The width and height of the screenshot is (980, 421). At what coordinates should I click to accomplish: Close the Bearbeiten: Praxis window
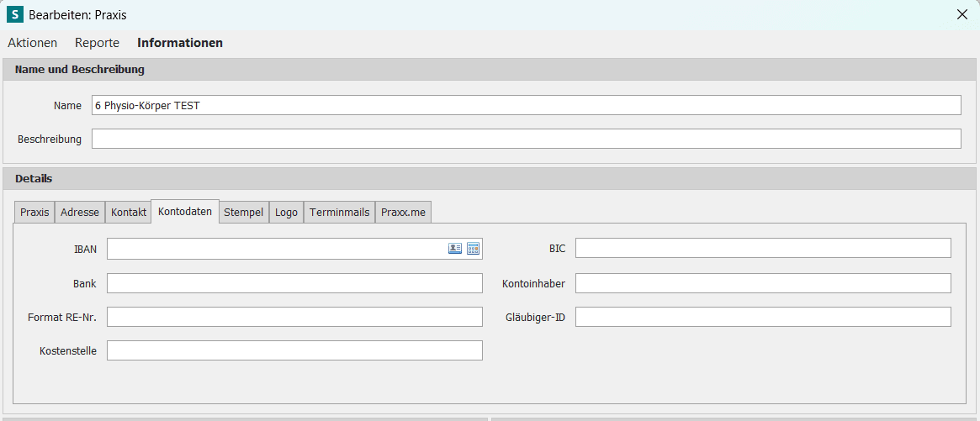(961, 15)
